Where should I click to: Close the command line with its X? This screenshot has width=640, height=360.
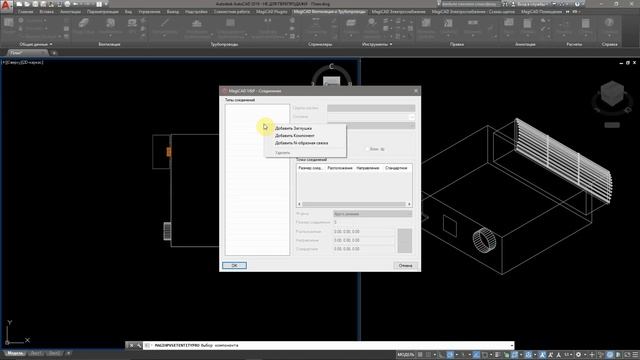[x=131, y=345]
